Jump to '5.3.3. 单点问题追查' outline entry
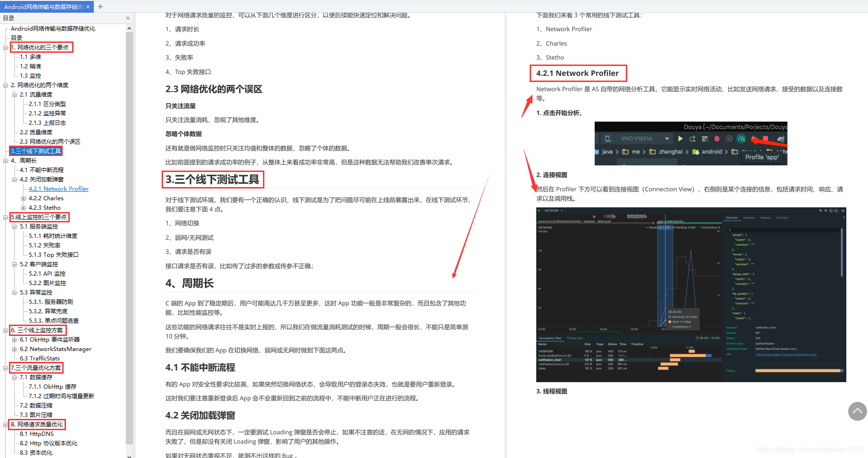This screenshot has height=458, width=868. tap(54, 321)
